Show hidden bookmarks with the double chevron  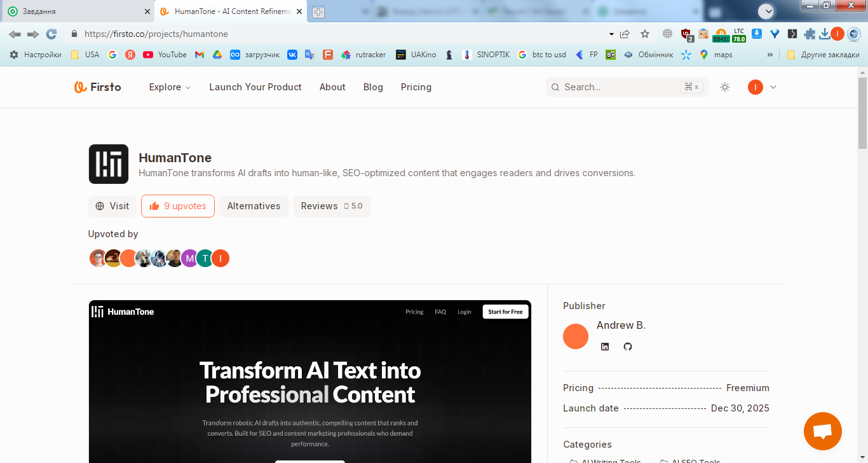point(770,55)
